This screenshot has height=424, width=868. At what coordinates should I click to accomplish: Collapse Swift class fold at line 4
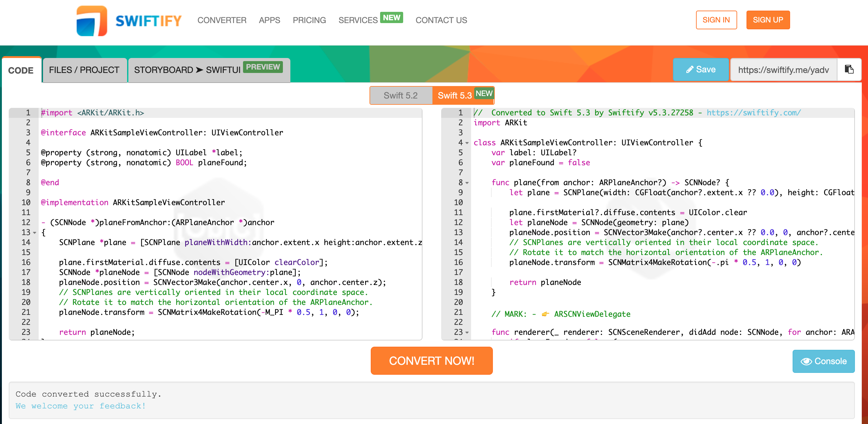(467, 143)
